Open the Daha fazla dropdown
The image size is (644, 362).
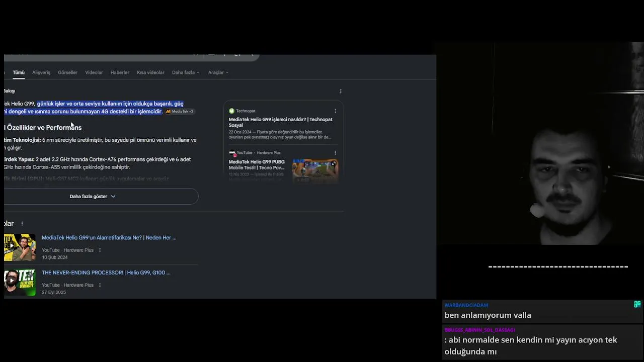(186, 72)
